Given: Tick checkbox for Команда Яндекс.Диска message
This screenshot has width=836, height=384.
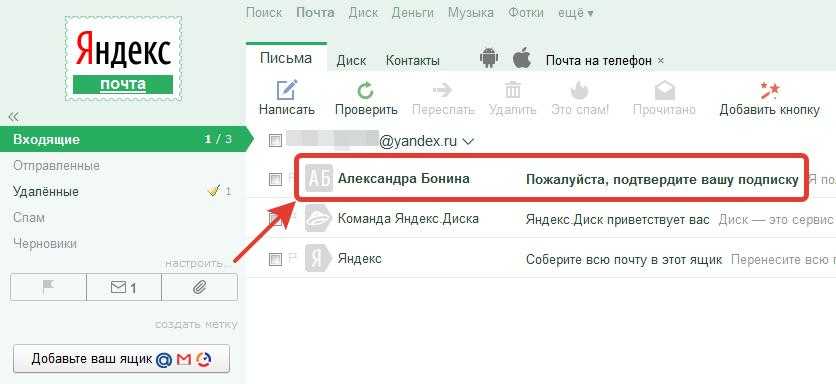Looking at the screenshot, I should (275, 219).
